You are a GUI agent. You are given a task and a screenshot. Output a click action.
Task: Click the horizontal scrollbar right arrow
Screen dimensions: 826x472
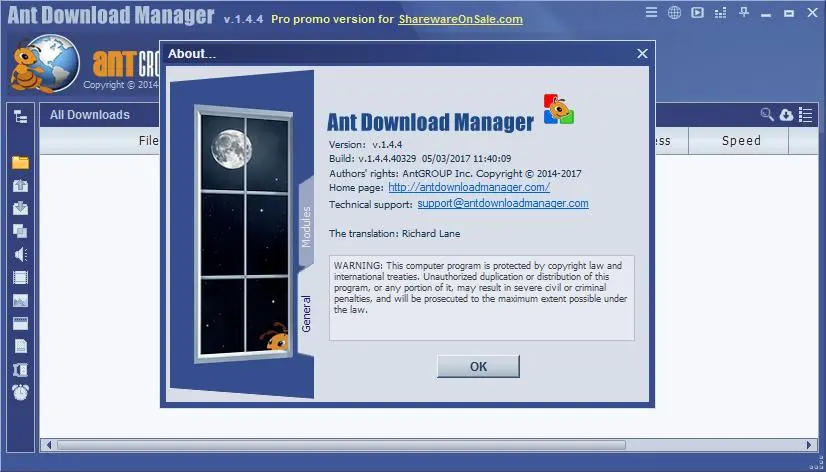(810, 445)
